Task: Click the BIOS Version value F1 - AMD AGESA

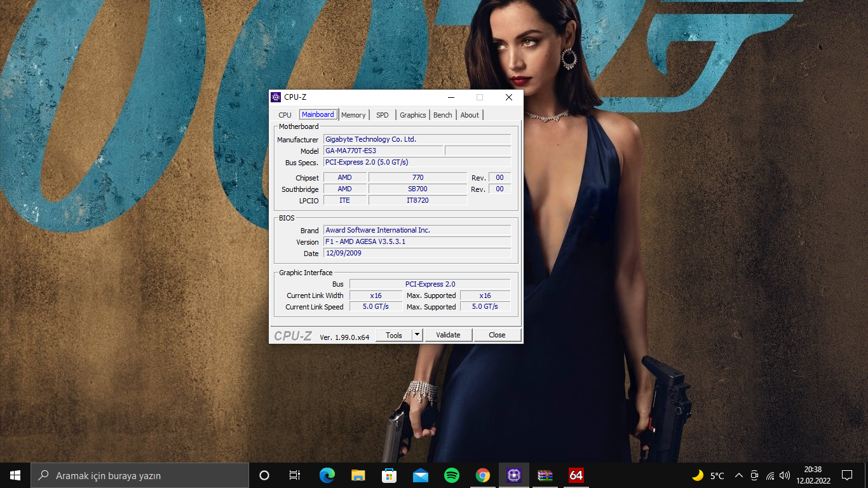Action: 417,241
